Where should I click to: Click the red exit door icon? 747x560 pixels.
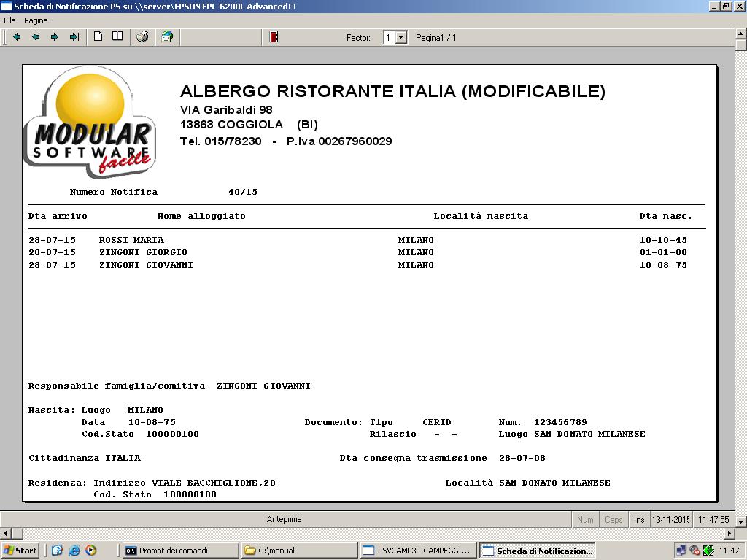[x=274, y=36]
